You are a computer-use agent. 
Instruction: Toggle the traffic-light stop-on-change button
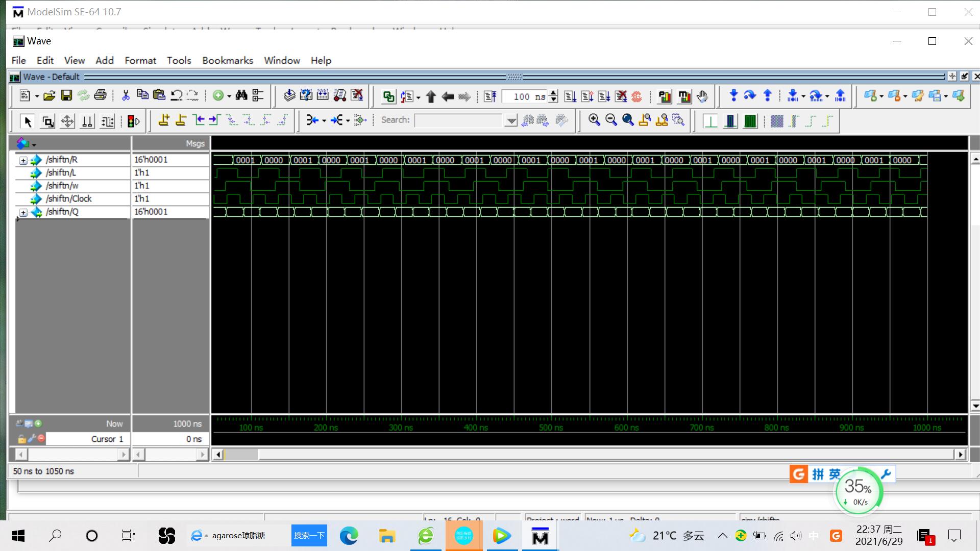pyautogui.click(x=134, y=121)
